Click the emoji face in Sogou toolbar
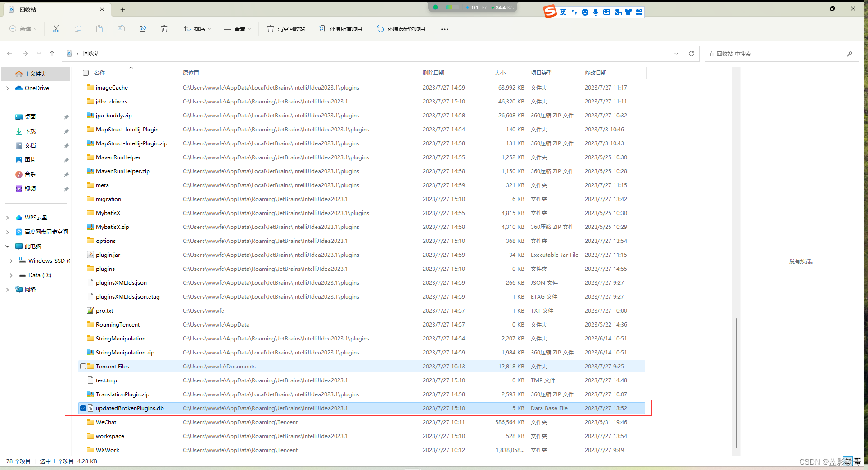The width and height of the screenshot is (868, 470). tap(585, 12)
